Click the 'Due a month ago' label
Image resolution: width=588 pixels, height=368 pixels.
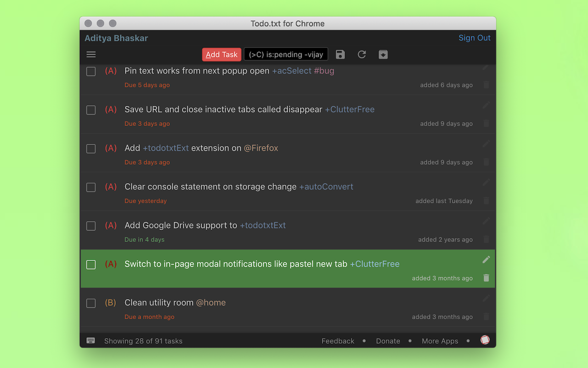tap(149, 317)
